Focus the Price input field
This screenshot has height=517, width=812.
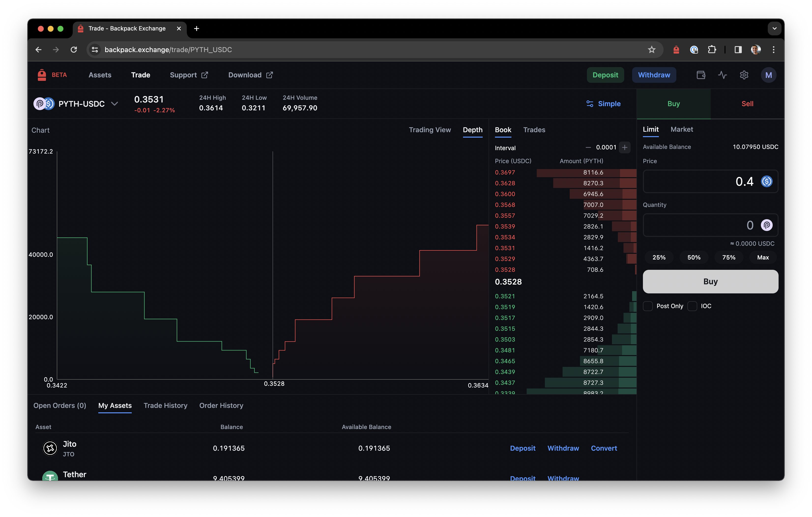coord(710,181)
